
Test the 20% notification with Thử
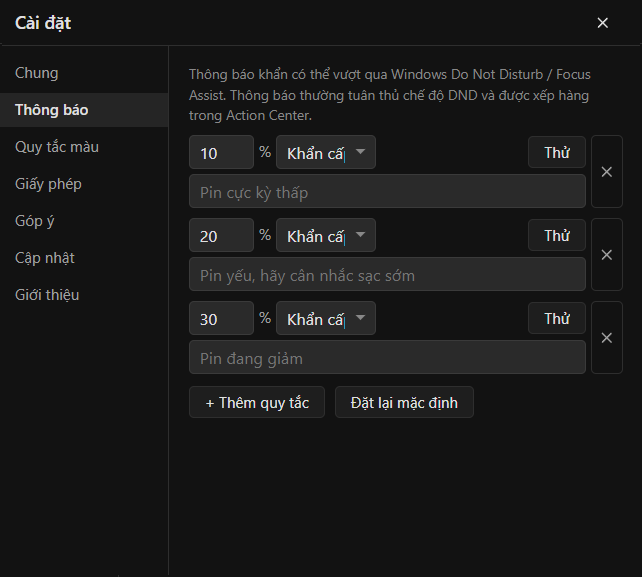(x=557, y=235)
